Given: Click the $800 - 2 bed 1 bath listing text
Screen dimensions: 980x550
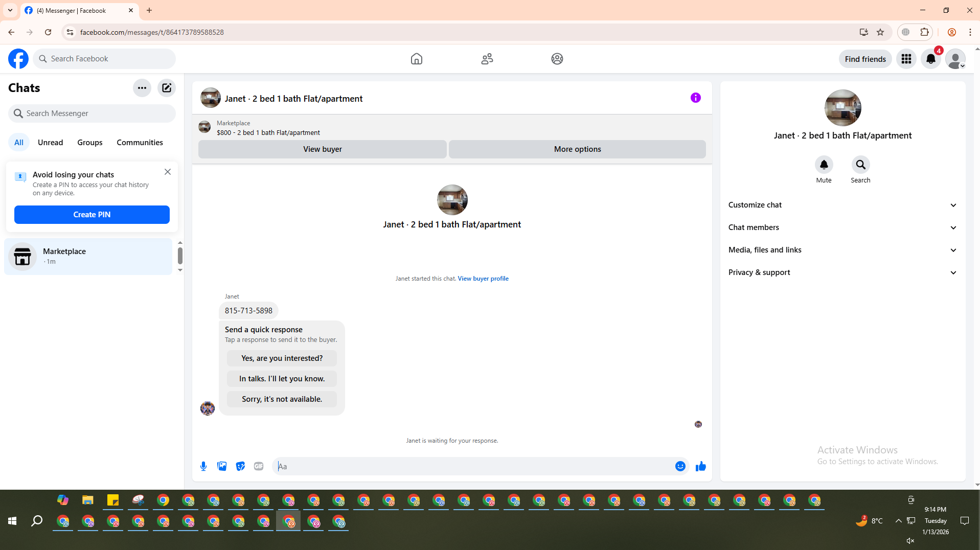Looking at the screenshot, I should [268, 133].
